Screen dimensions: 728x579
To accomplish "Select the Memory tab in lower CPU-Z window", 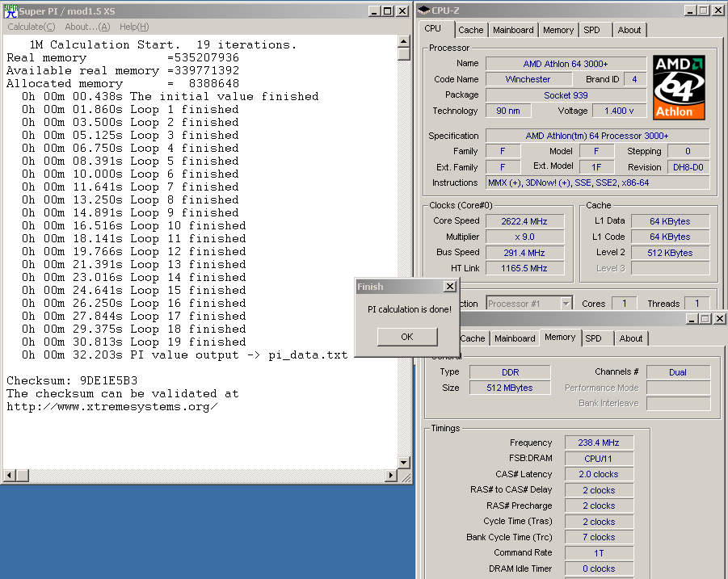I will point(560,338).
